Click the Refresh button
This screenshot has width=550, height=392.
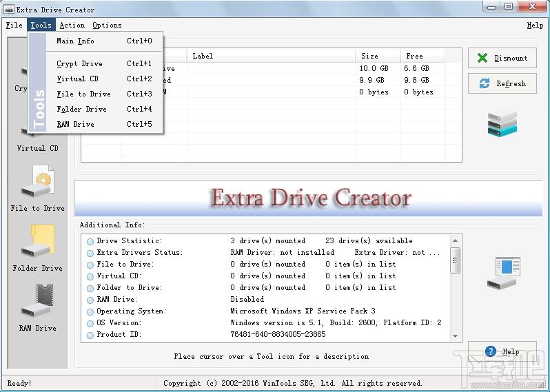point(502,83)
